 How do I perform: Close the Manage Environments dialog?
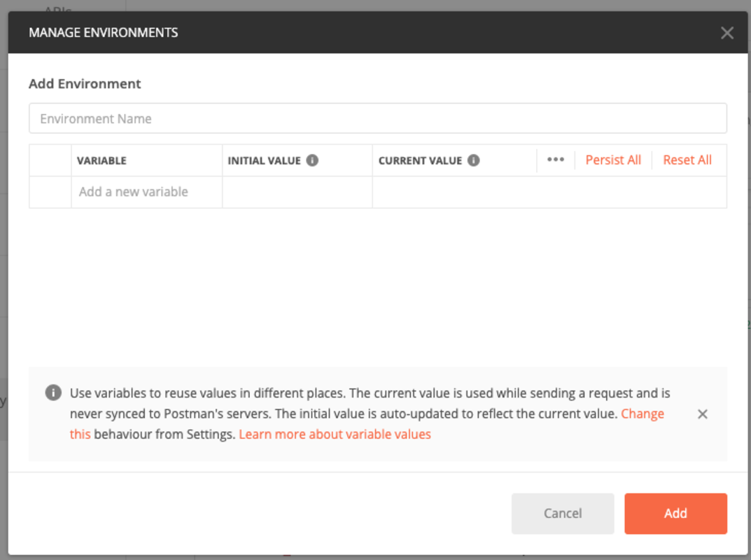[x=727, y=33]
